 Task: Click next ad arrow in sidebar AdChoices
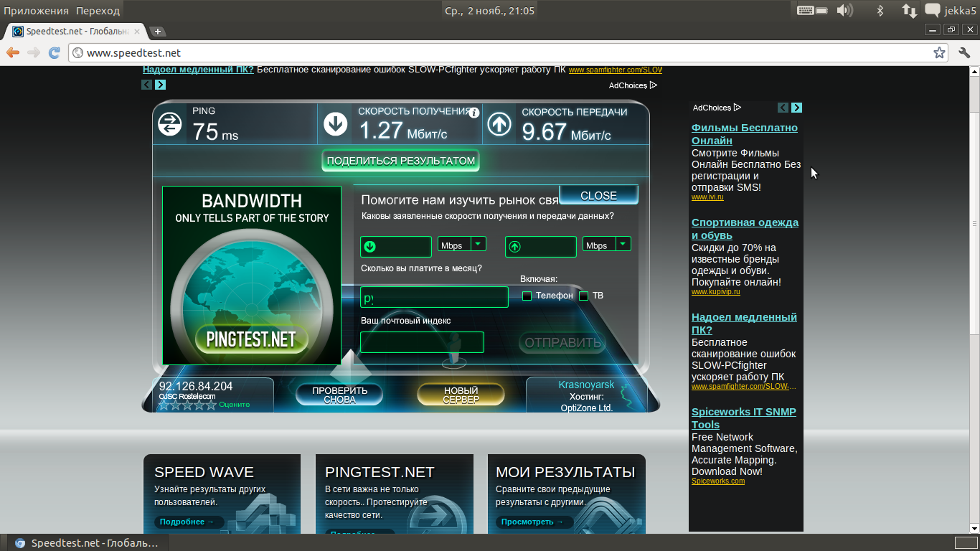point(796,108)
